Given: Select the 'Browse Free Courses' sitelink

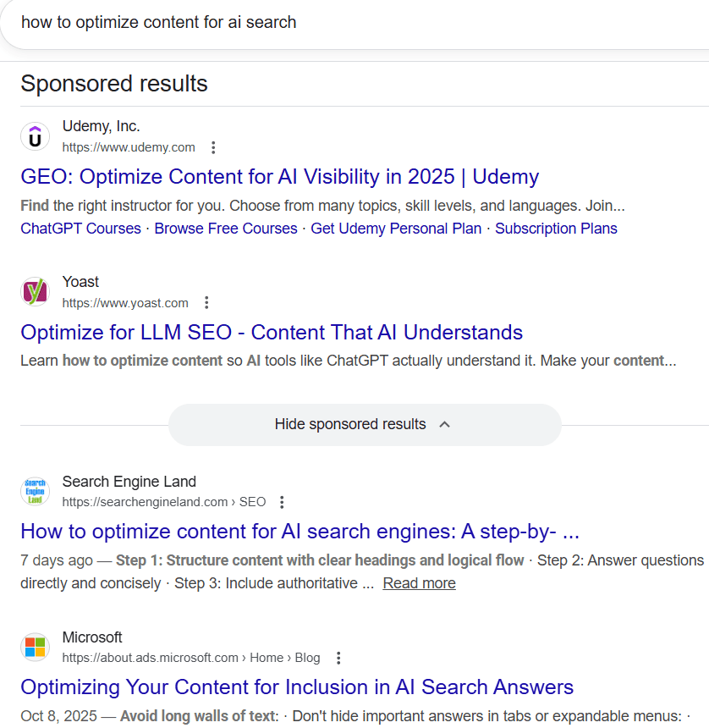Looking at the screenshot, I should click(225, 228).
